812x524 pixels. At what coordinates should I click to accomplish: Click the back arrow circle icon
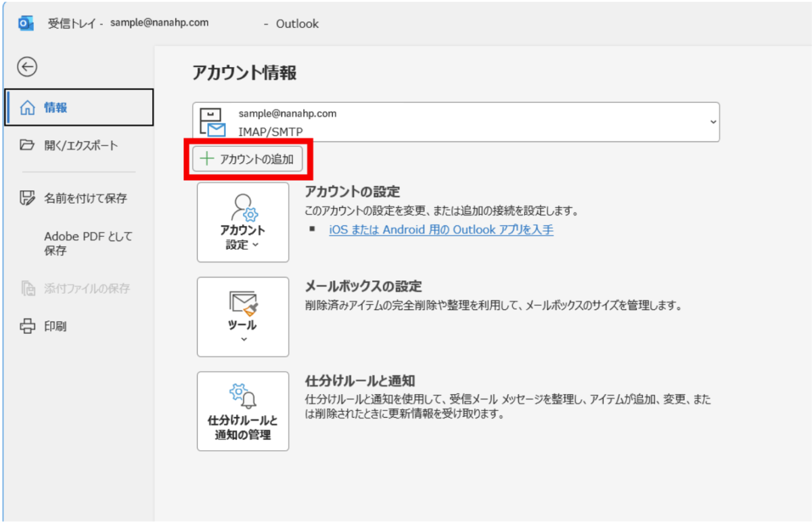tap(27, 66)
